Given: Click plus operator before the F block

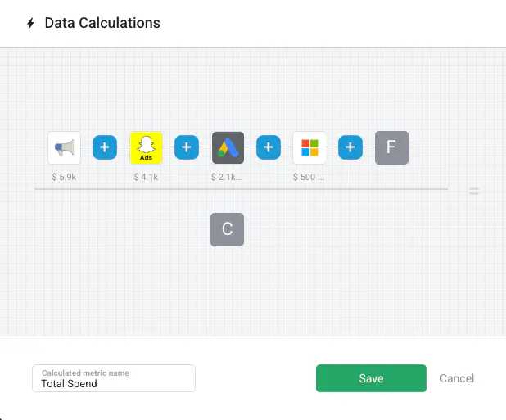Looking at the screenshot, I should point(350,148).
